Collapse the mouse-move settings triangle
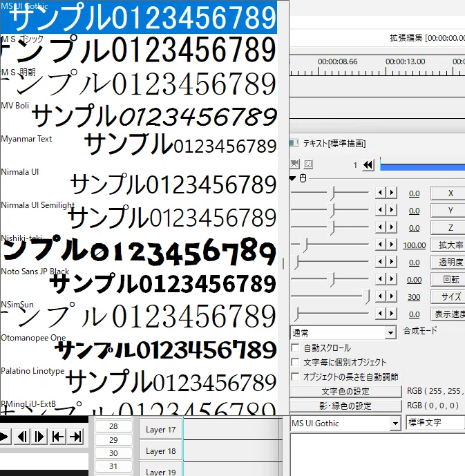Viewport: 465px width, 476px height. [x=292, y=178]
